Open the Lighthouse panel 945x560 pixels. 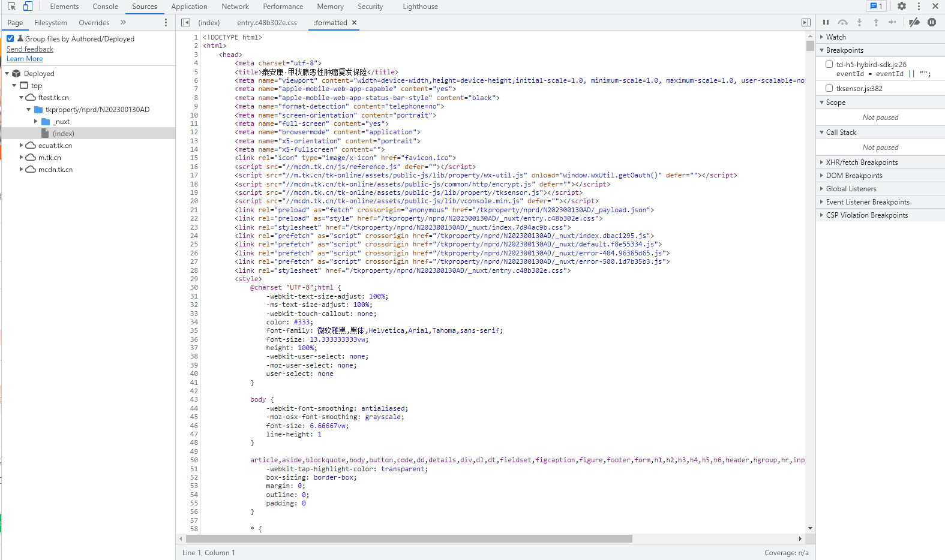[420, 7]
